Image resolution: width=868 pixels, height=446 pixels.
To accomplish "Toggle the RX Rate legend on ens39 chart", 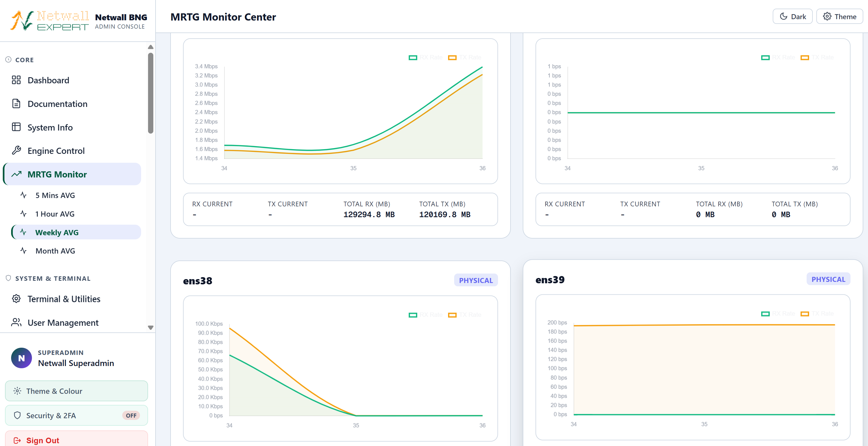I will (778, 314).
